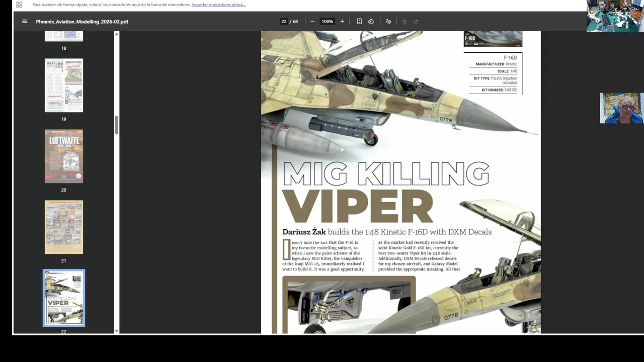The image size is (644, 362).
Task: Click the 'VIPER' heading text
Action: 358,206
